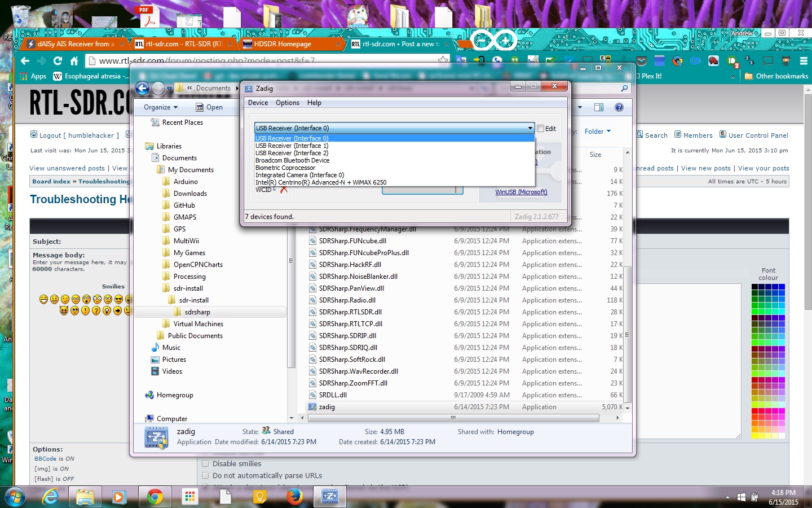Viewport: 812px width, 508px height.
Task: Open the Apps shortcut in bookmarks bar
Action: click(x=33, y=76)
